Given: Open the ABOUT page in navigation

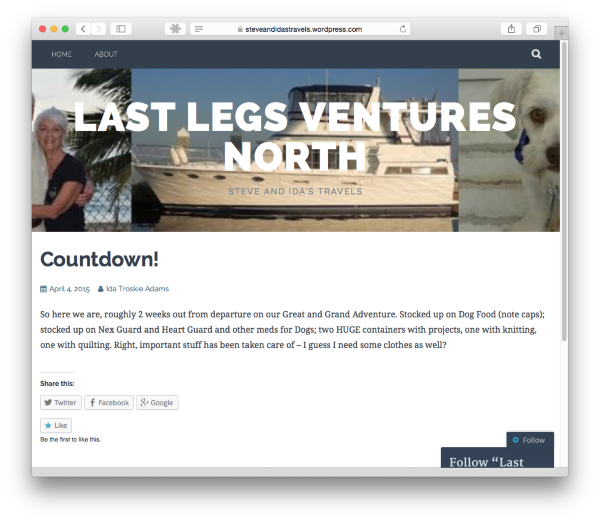Looking at the screenshot, I should tap(106, 54).
